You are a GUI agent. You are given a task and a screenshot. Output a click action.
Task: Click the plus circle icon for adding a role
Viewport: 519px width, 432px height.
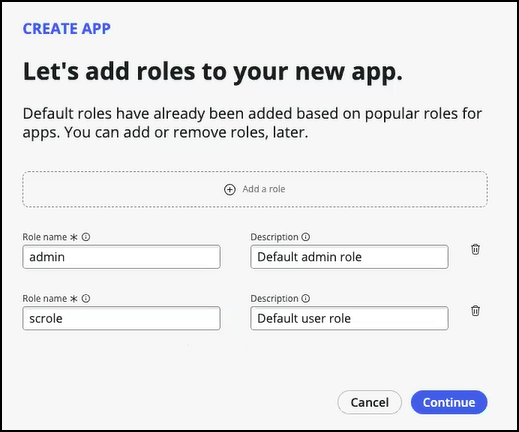(x=230, y=189)
